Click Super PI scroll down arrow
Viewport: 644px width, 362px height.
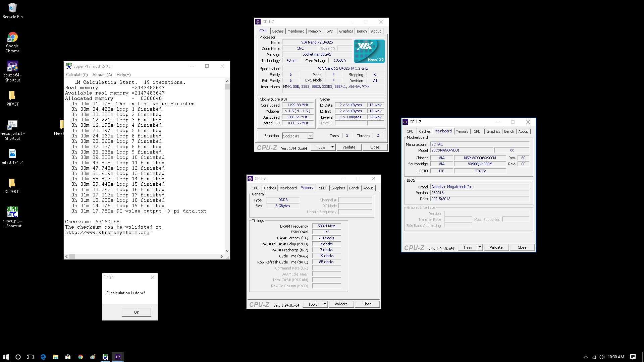click(x=227, y=251)
